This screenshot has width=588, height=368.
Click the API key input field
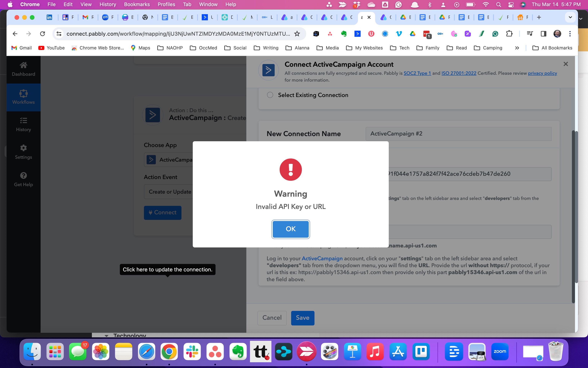(x=470, y=174)
